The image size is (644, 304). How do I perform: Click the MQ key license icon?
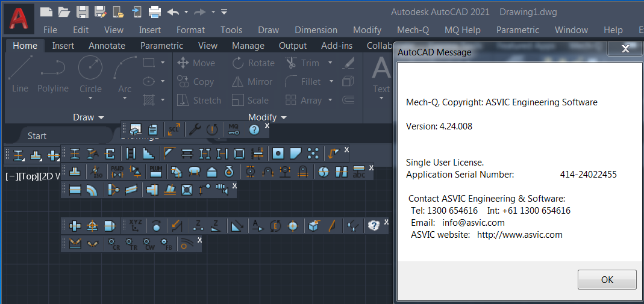pyautogui.click(x=233, y=129)
